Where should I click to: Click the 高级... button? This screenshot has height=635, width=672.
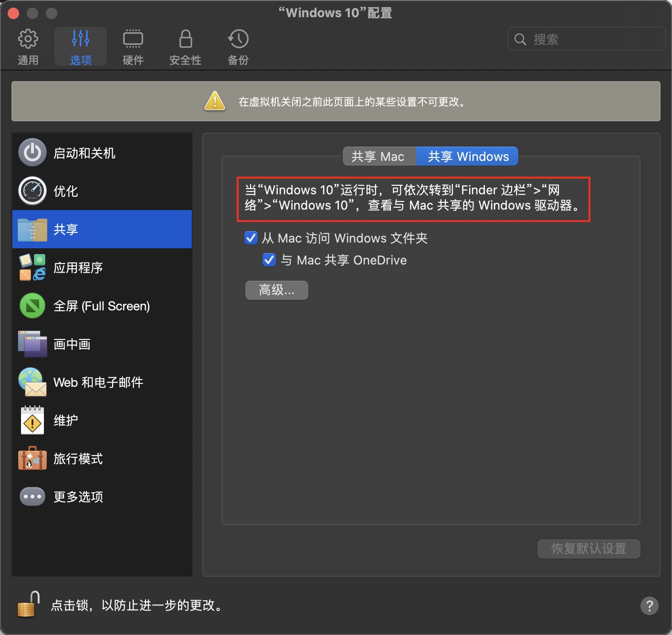[x=277, y=290]
